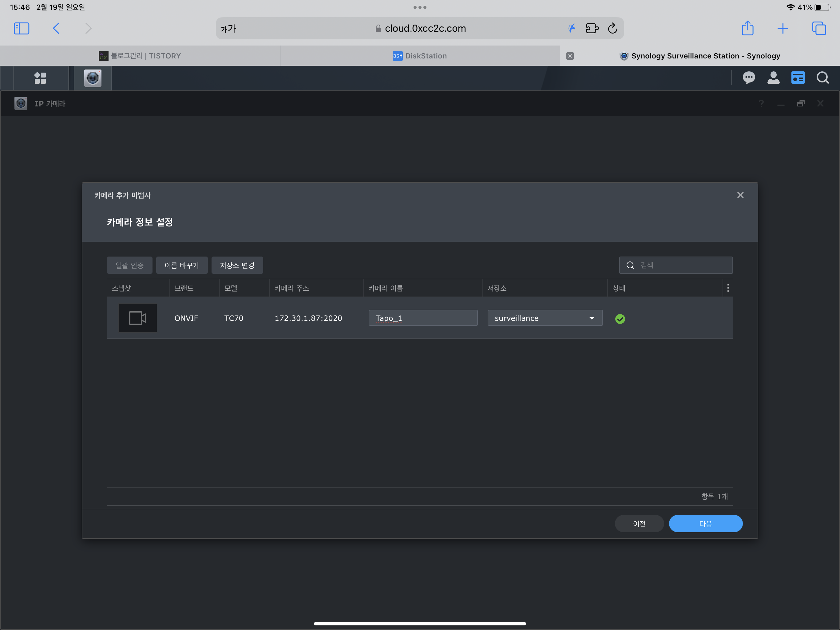Open the Surveillance Station main menu grid icon
The width and height of the screenshot is (840, 630).
(40, 78)
